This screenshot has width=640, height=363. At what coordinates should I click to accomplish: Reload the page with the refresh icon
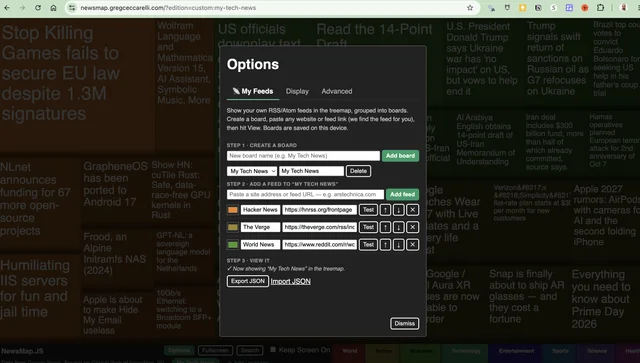(x=38, y=8)
